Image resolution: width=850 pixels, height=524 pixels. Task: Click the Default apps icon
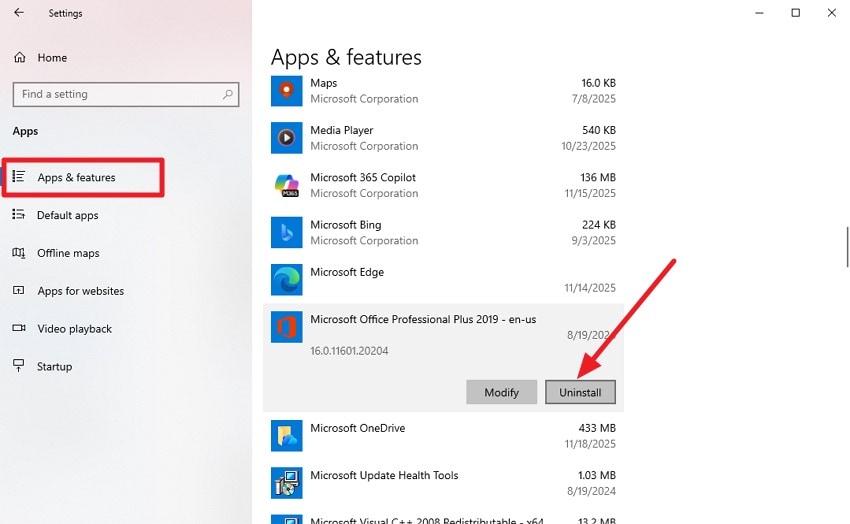(19, 215)
